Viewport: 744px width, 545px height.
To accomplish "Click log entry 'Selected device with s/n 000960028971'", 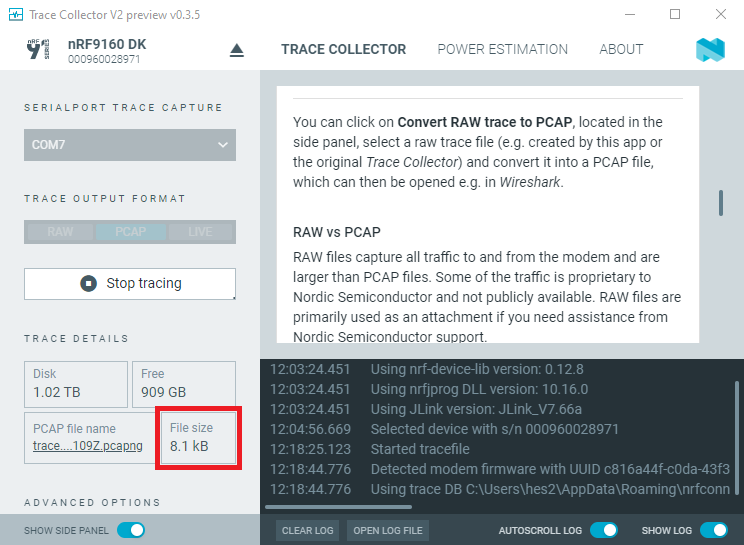I will tap(494, 429).
